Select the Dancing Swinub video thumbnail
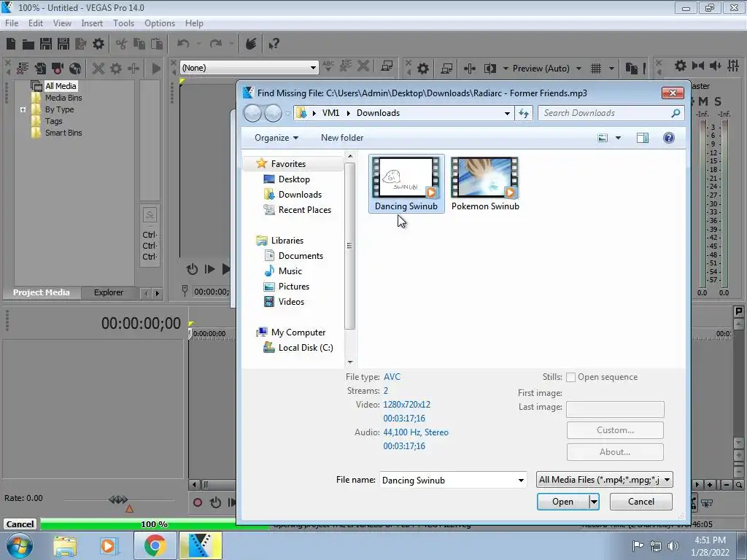Viewport: 747px width, 560px height. point(406,184)
